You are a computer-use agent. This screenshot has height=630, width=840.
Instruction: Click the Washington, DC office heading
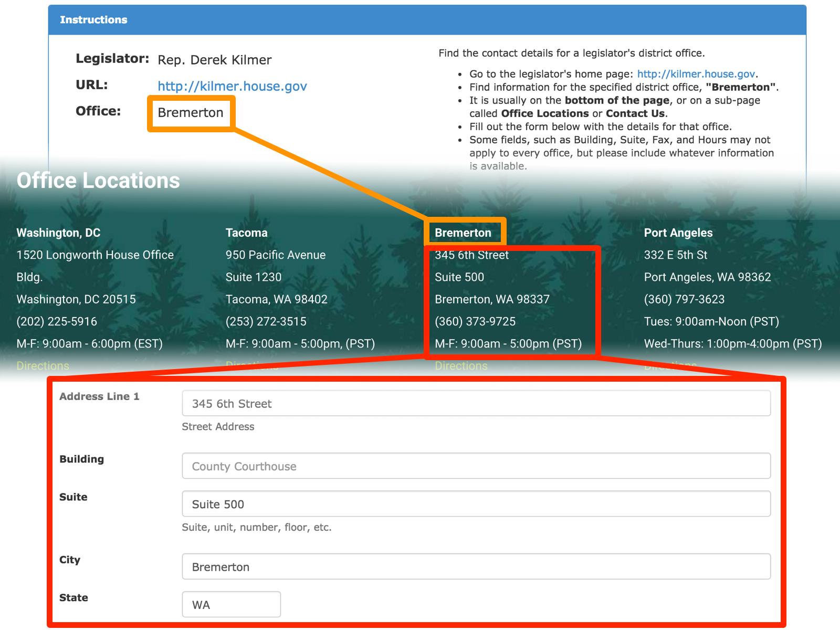58,233
